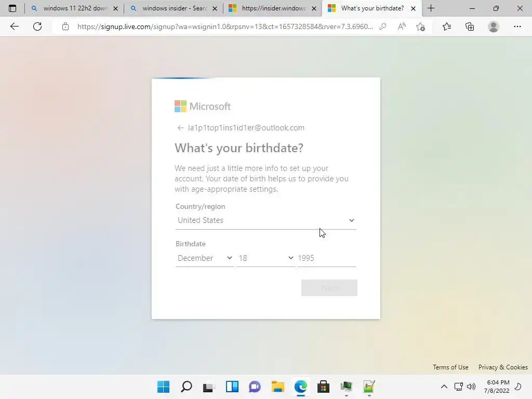The width and height of the screenshot is (532, 399).
Task: Close the windows 11 22h2 tab
Action: [116, 8]
